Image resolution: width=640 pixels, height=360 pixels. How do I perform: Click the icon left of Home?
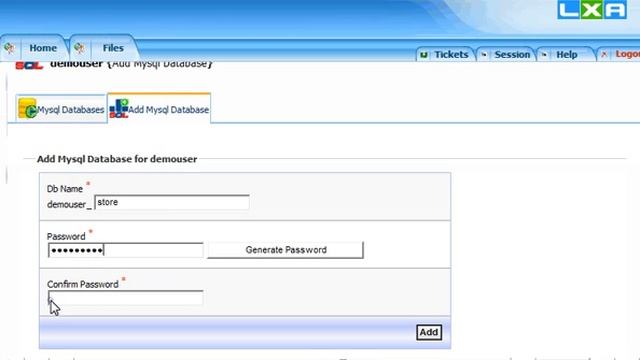point(9,48)
